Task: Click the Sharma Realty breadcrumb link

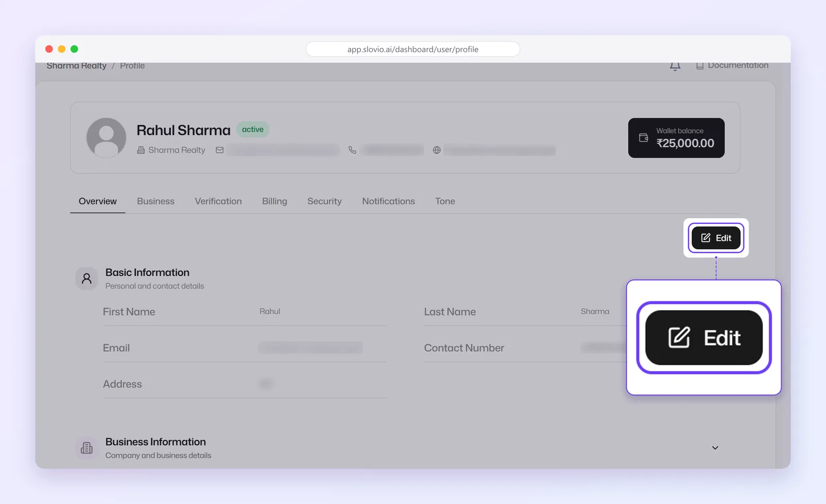Action: point(76,66)
